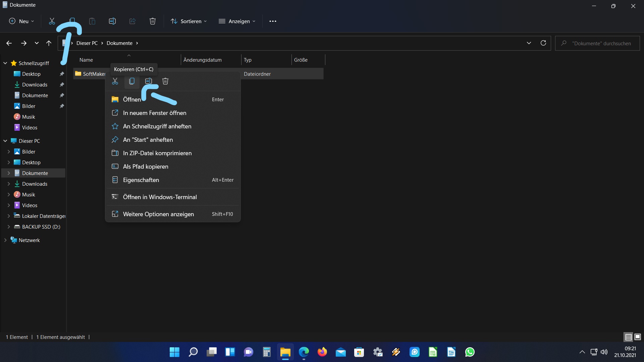Image resolution: width=644 pixels, height=362 pixels.
Task: Click the Neu button
Action: [x=21, y=21]
